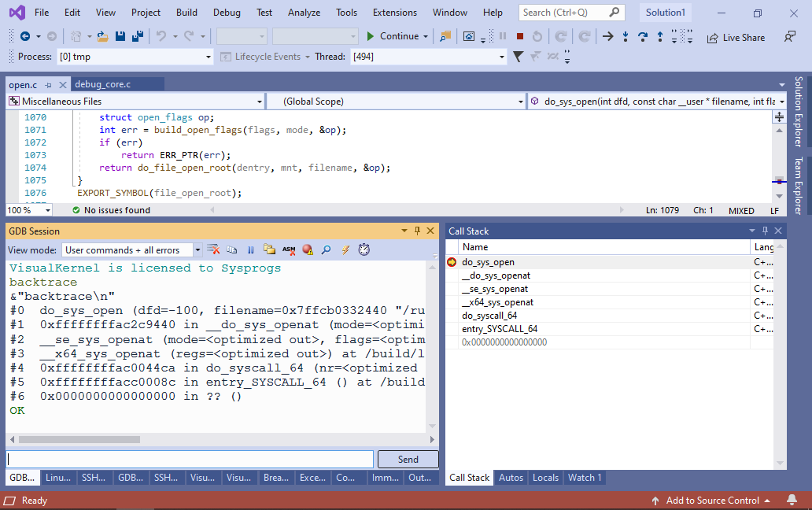Pin the Call Stack panel
Viewport: 812px width, 510px height.
(x=765, y=231)
